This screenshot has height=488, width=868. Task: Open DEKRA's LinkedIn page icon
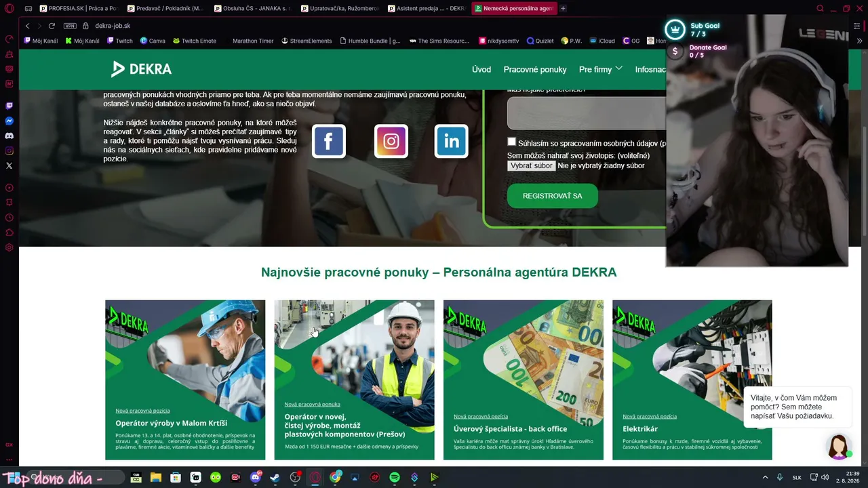452,141
